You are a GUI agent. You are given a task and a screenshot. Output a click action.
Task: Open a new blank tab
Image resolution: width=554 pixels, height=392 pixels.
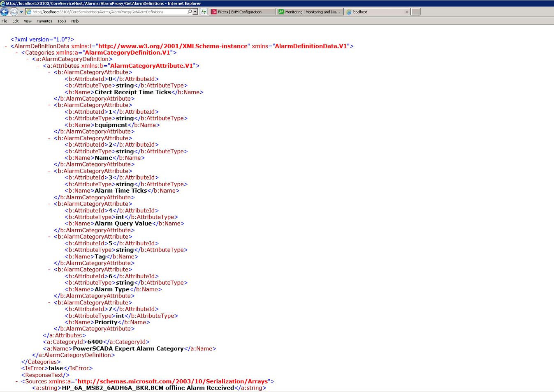pos(416,12)
